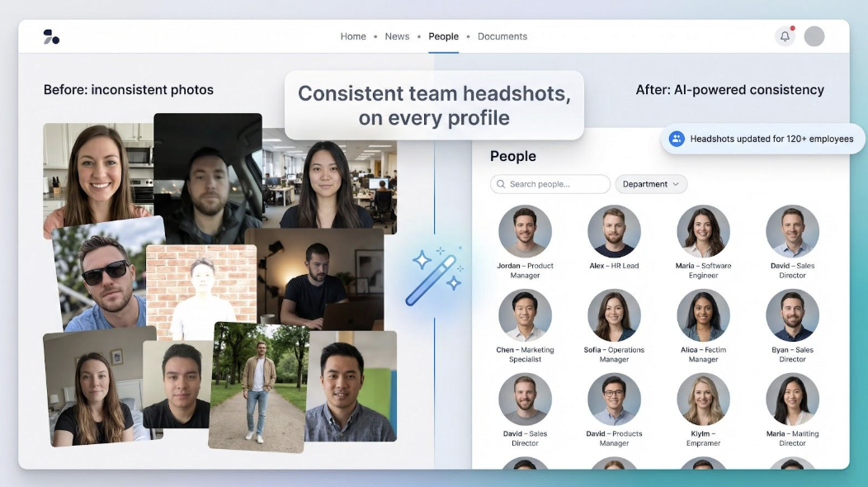
Task: Open David – Sales Director top-row headshot
Action: click(x=792, y=231)
